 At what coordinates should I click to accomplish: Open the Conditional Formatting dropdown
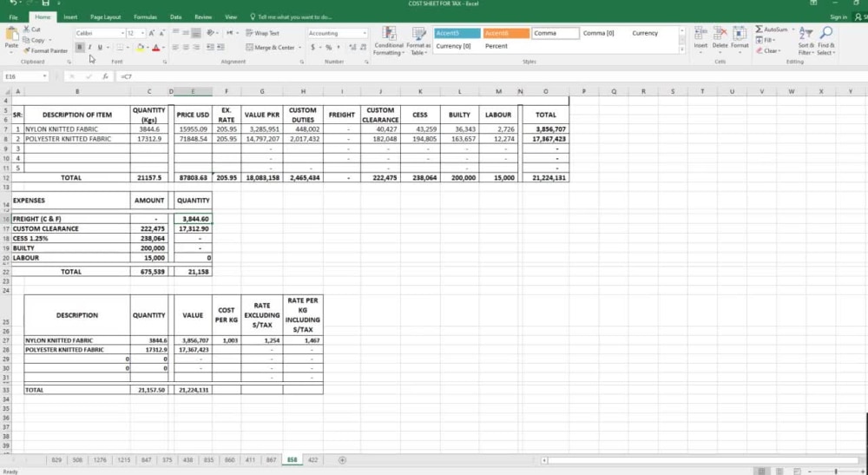(x=389, y=41)
